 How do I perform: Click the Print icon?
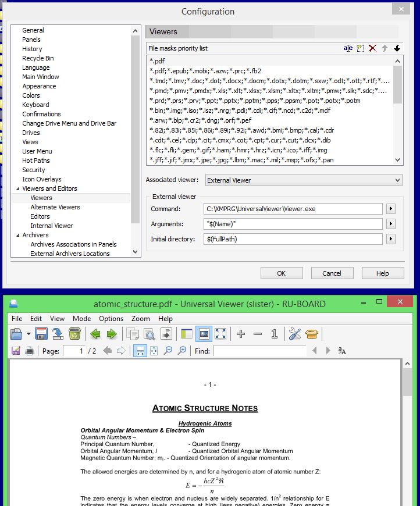[x=30, y=351]
